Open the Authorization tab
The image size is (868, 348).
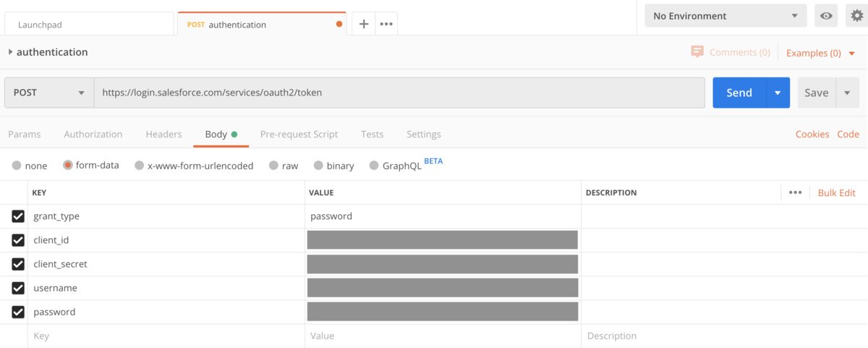(93, 134)
